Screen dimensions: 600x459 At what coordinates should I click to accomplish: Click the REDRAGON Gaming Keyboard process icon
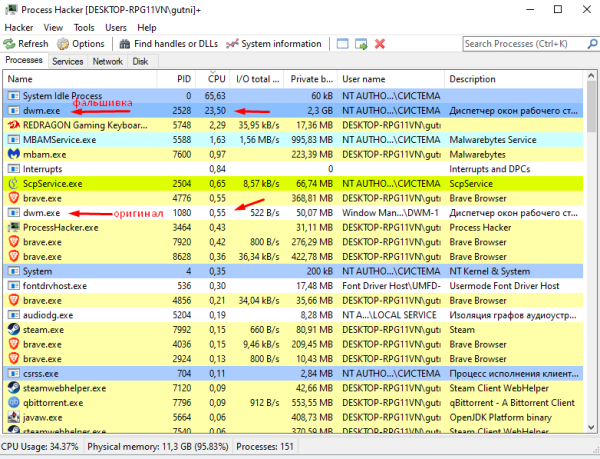click(13, 125)
